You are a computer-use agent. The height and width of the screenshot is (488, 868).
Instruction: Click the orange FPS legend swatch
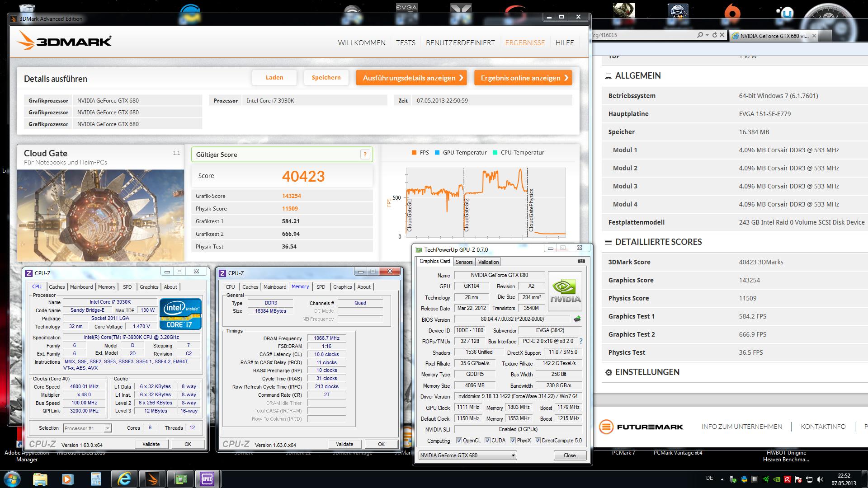click(414, 153)
